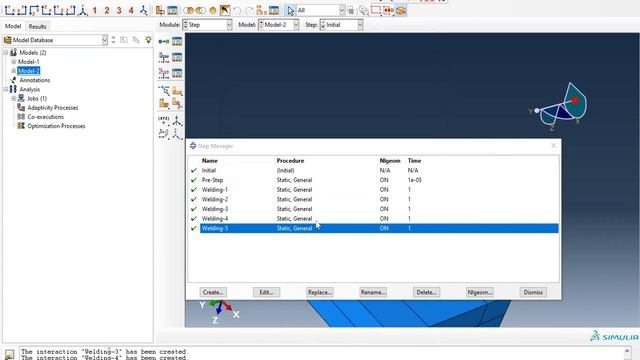Open the selection filter dropdown showing All
This screenshot has width=640, height=360.
coord(320,10)
